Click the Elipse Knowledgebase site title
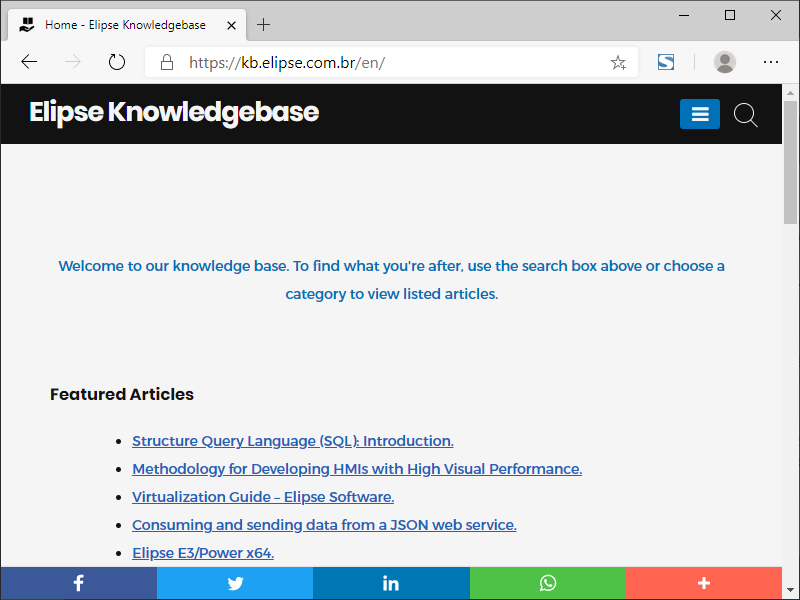Viewport: 800px width, 600px height. [174, 112]
